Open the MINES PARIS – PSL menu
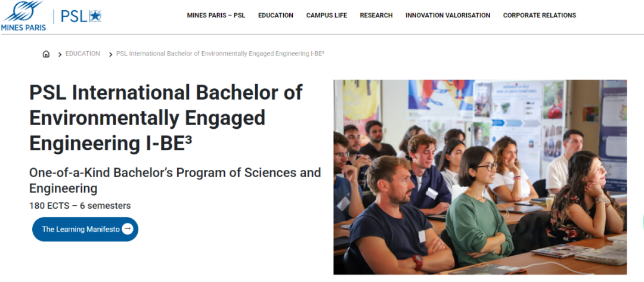 tap(216, 16)
